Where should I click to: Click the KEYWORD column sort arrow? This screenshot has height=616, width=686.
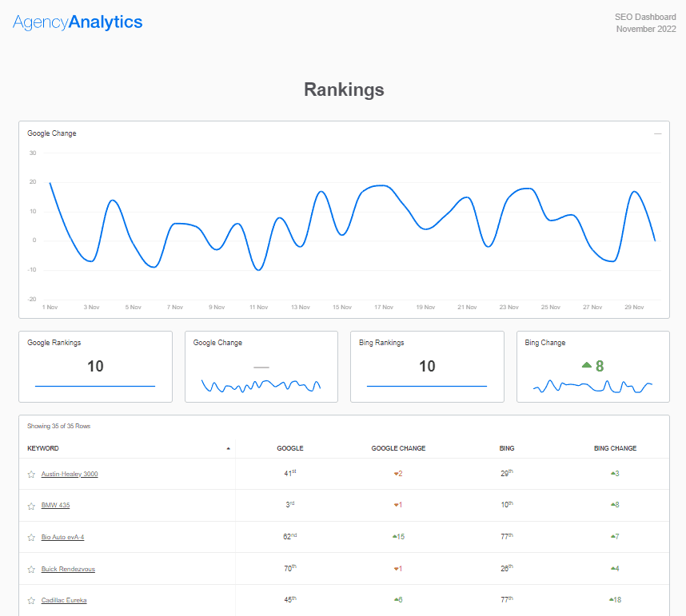229,448
